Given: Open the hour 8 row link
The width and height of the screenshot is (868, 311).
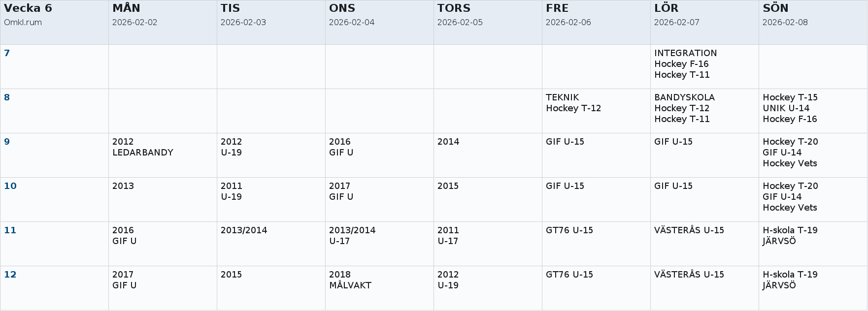Looking at the screenshot, I should (7, 97).
